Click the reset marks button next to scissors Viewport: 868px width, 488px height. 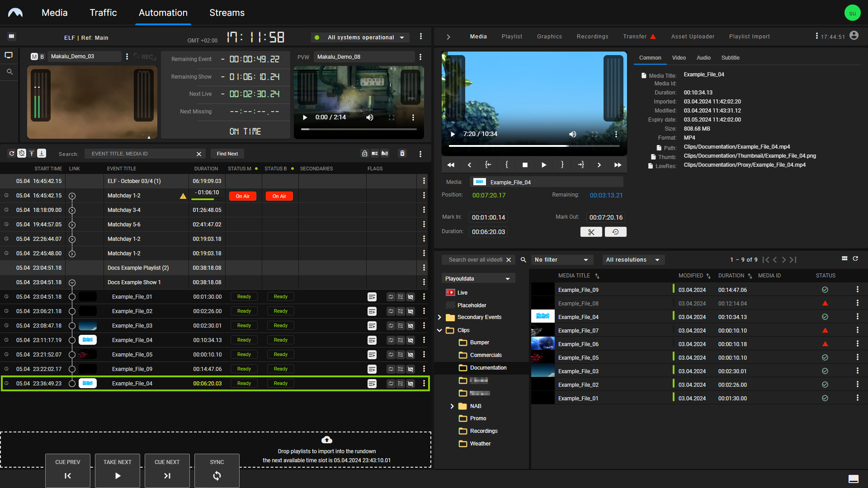coord(615,232)
